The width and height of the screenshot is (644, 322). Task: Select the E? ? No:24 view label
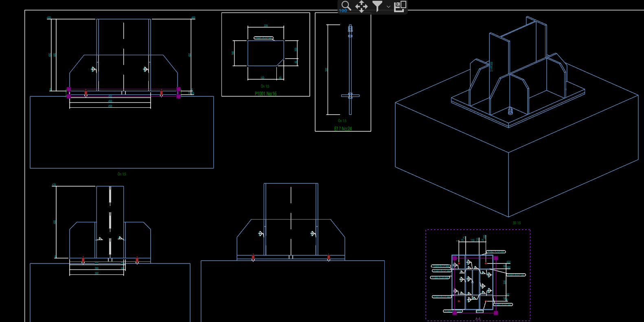(343, 129)
